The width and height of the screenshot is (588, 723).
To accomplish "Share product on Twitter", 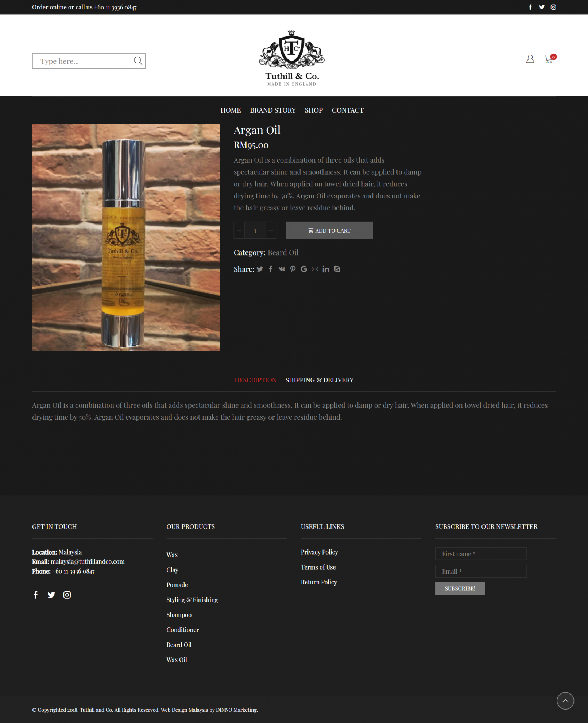I will click(260, 269).
